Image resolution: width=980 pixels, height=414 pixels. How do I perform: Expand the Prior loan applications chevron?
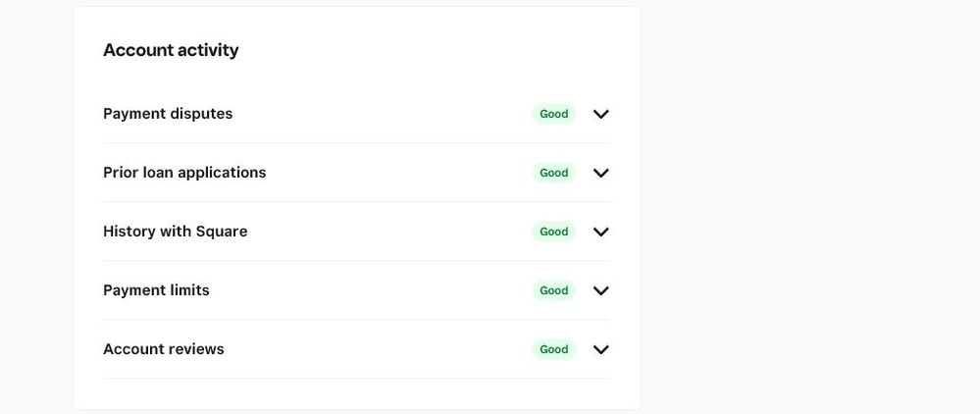click(601, 173)
